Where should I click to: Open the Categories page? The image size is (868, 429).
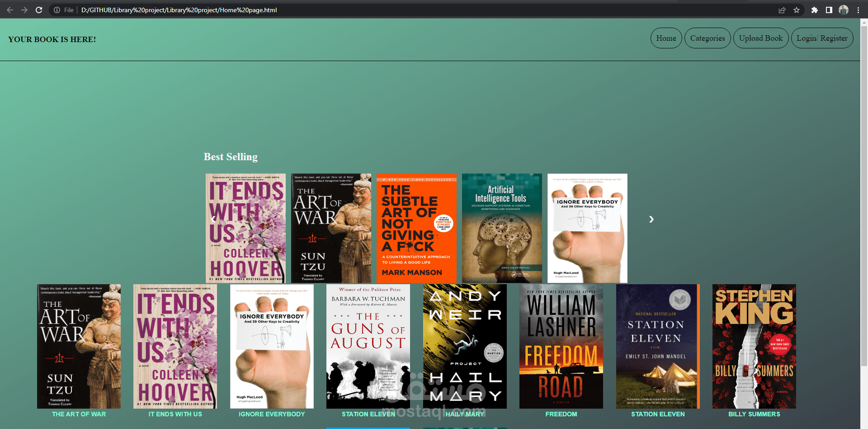click(x=707, y=38)
